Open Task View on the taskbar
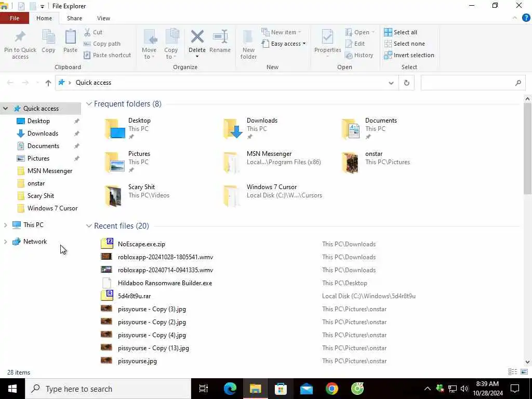Screen dimensions: 532x399 [x=204, y=389]
